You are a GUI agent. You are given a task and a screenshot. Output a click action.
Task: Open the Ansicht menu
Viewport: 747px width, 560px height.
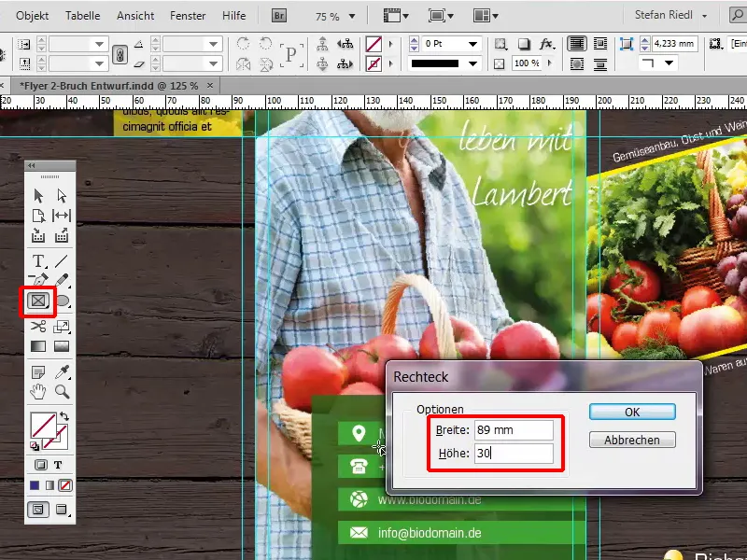click(x=135, y=16)
